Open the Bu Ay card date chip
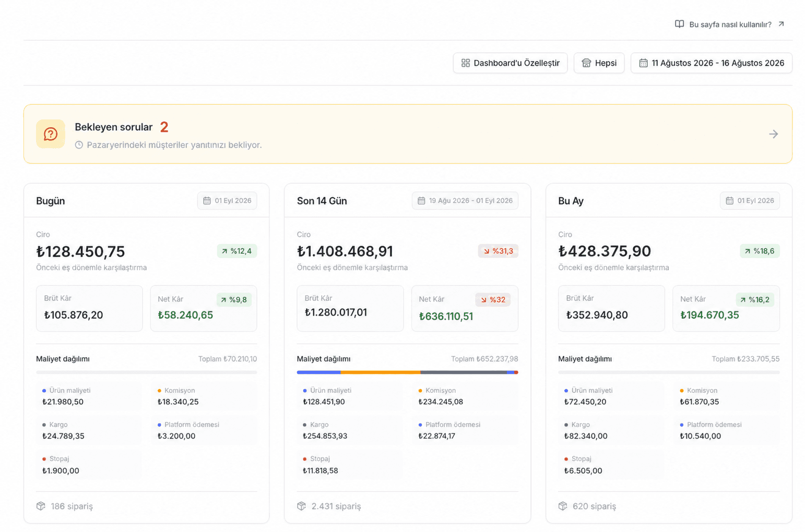Viewport: 805px width, 532px height. 750,201
